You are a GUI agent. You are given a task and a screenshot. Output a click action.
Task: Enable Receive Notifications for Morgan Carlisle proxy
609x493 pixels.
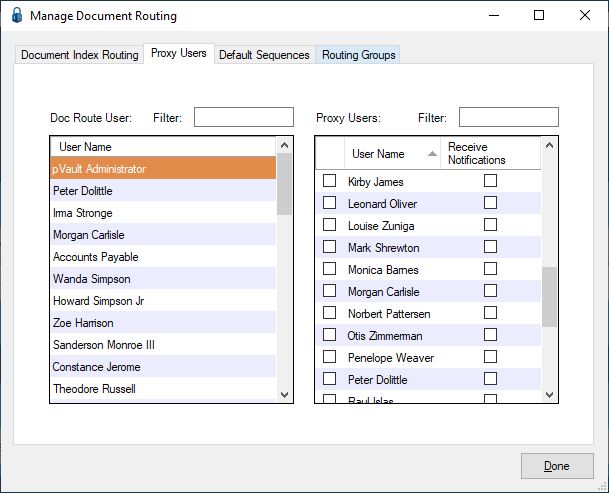click(x=491, y=291)
